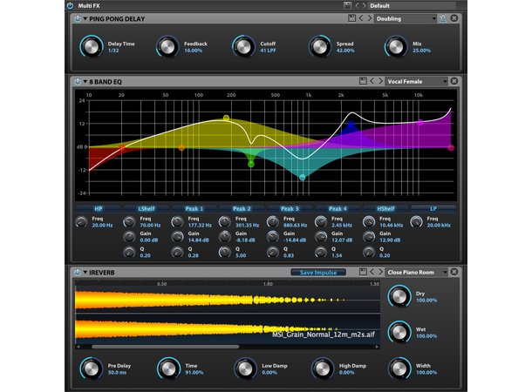Toggle 8 Band EQ power button

pyautogui.click(x=78, y=81)
